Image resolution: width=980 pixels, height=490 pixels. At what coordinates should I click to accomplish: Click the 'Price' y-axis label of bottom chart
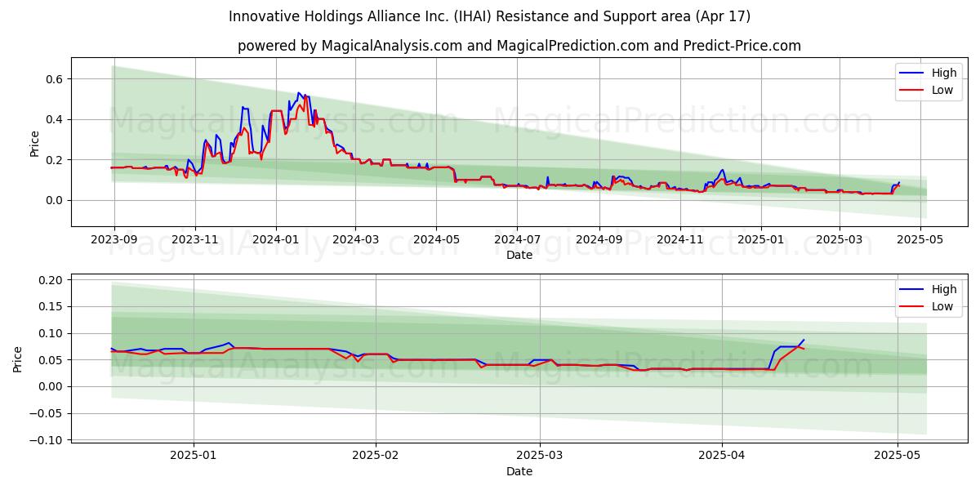click(x=18, y=359)
